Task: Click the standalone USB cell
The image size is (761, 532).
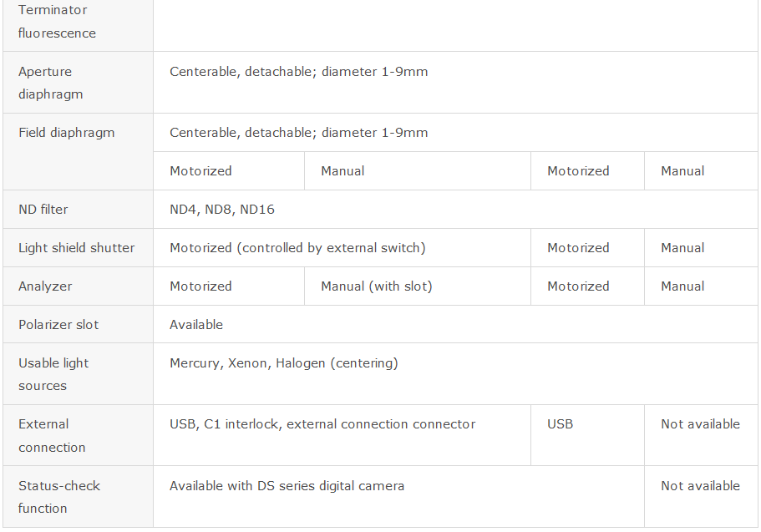Action: tap(588, 435)
